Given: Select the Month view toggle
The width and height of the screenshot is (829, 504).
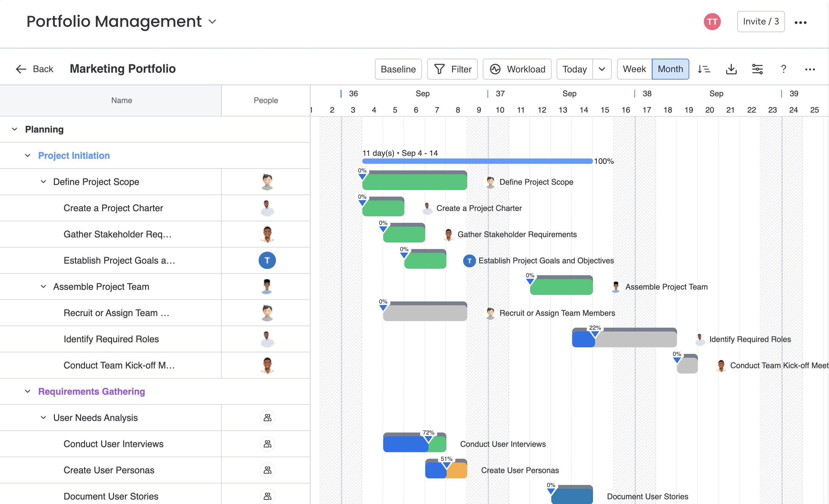Looking at the screenshot, I should 670,69.
